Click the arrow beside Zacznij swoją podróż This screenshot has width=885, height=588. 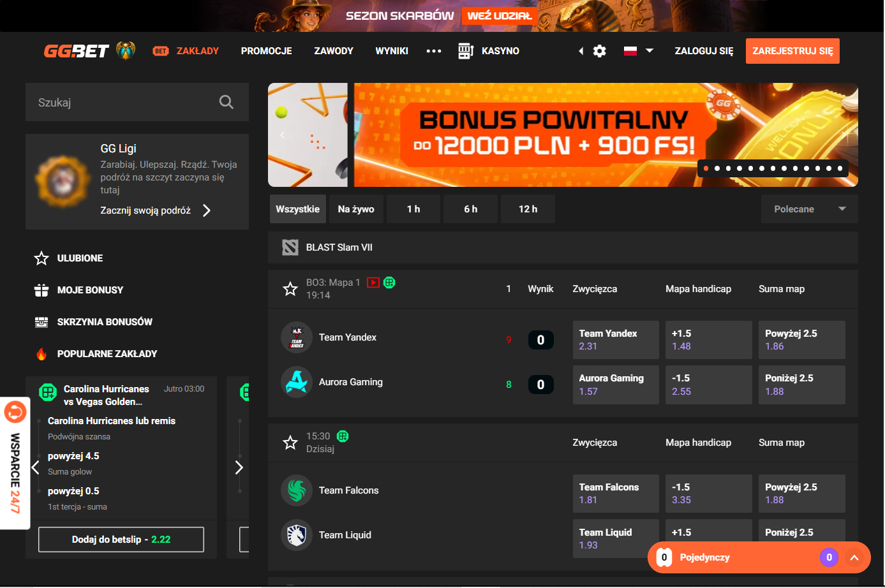pos(206,210)
